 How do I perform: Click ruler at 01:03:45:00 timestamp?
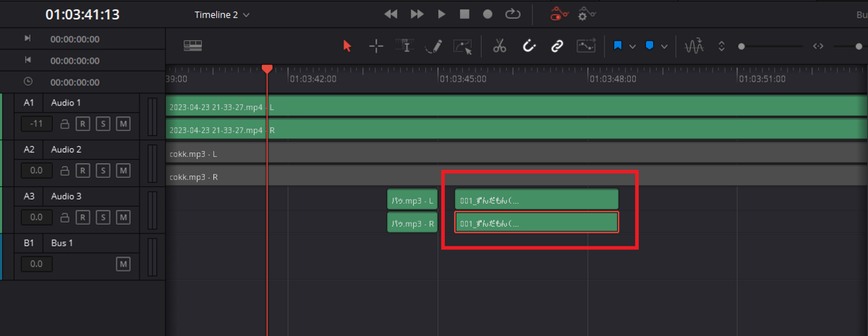463,79
